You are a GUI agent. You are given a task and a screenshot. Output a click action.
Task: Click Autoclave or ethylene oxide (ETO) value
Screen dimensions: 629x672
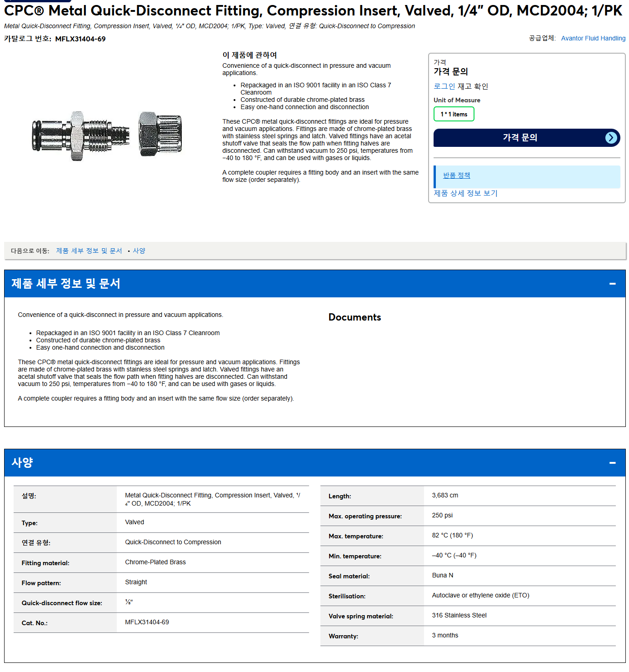coord(480,595)
